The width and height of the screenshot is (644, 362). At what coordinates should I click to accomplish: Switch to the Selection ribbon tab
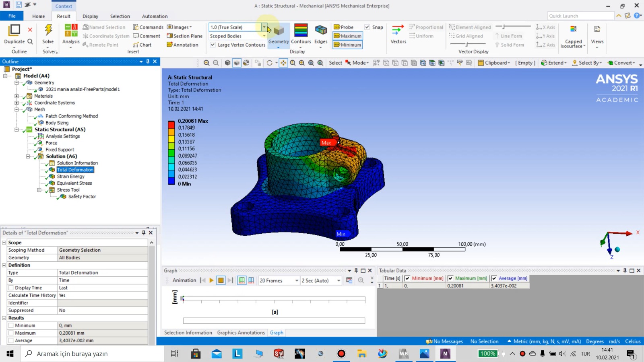[120, 16]
